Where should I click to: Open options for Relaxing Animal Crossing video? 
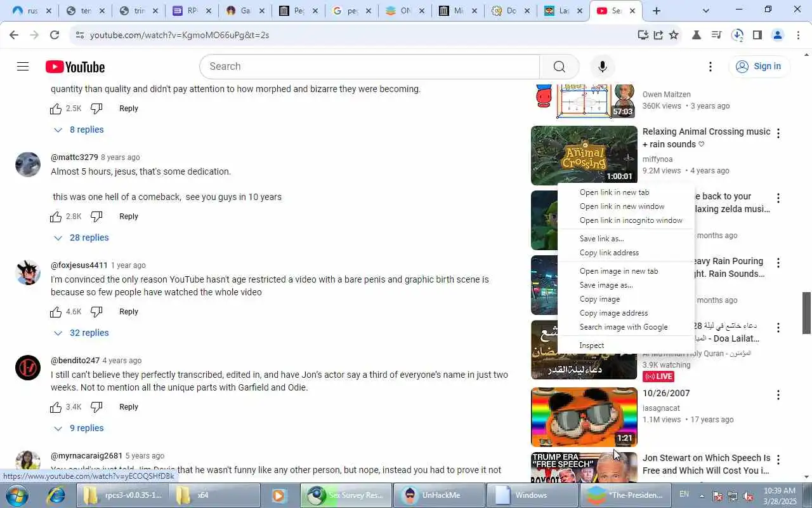click(x=778, y=133)
